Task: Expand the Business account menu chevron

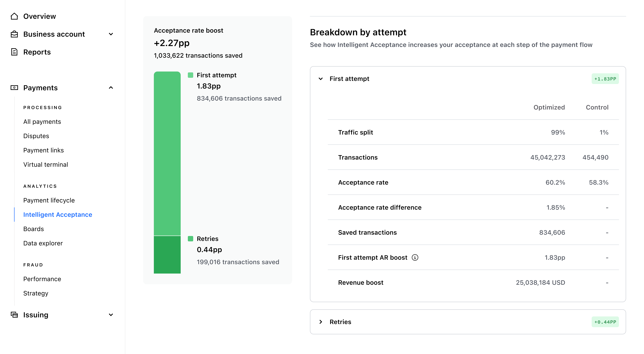Action: [111, 34]
